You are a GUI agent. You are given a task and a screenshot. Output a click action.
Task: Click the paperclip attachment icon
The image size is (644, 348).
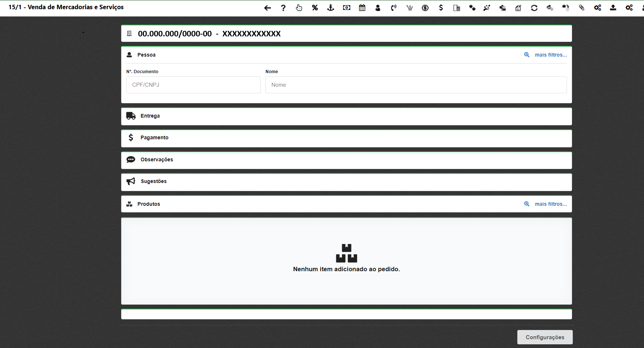(x=582, y=8)
